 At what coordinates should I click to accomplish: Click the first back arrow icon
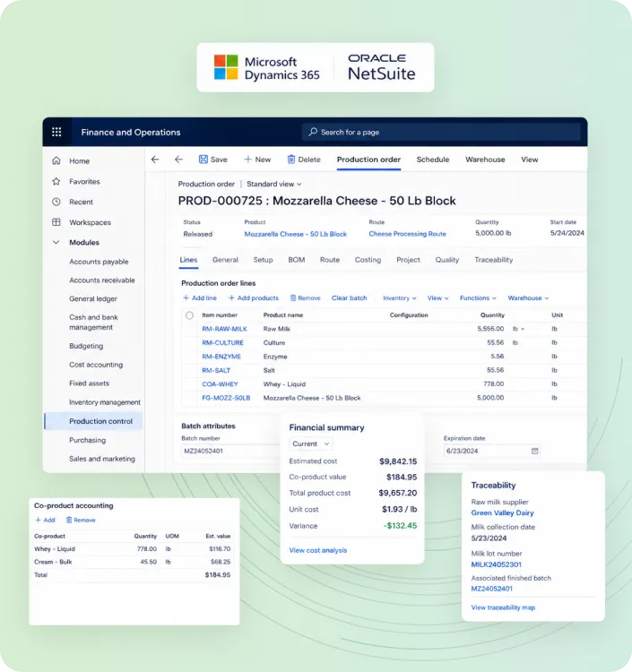click(155, 159)
